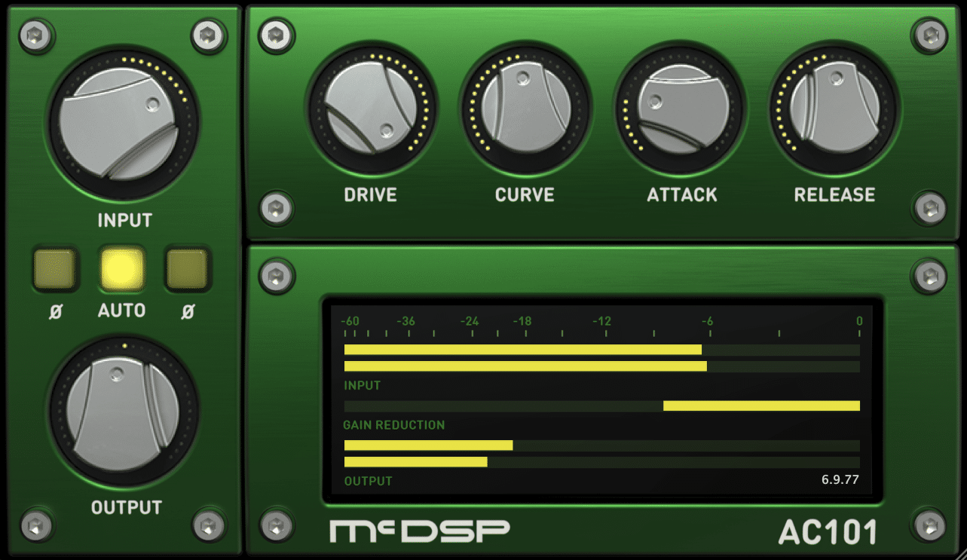Screen dimensions: 967x560
Task: Click the RELEASE text label
Action: [834, 194]
